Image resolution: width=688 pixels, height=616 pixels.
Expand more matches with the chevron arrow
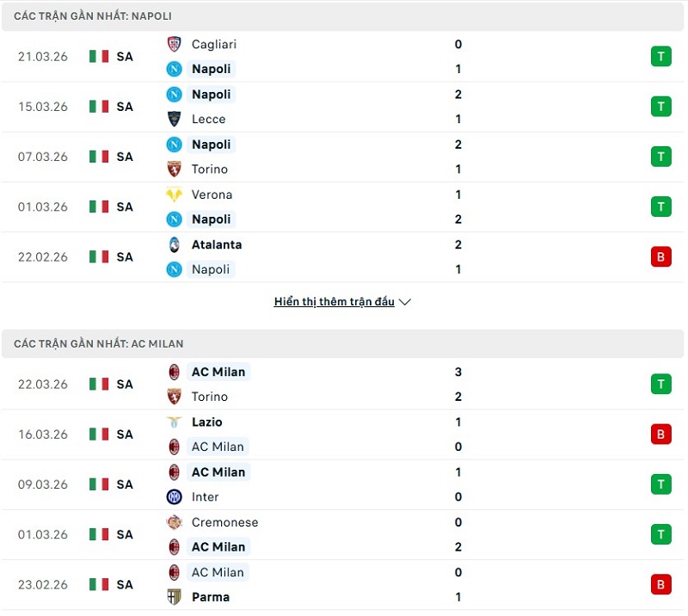(404, 302)
